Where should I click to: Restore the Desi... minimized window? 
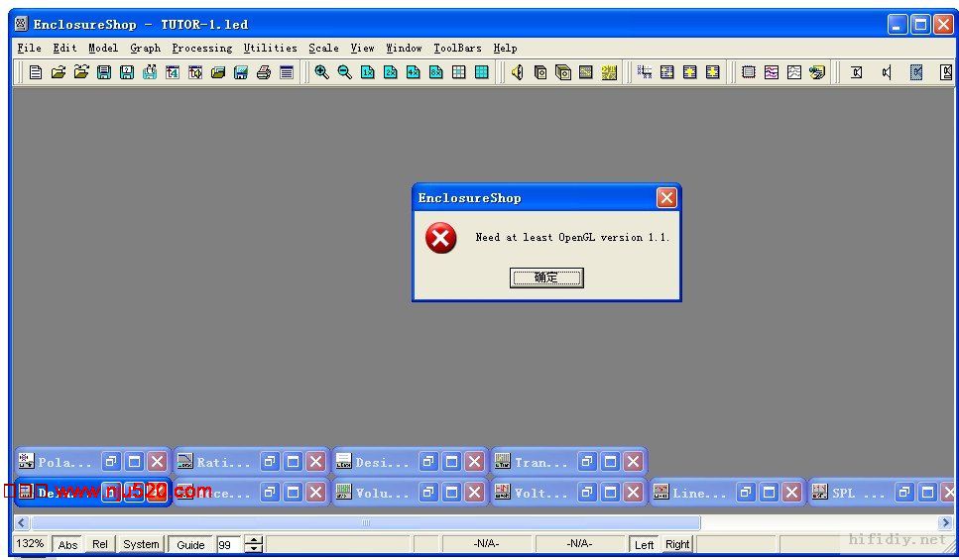pos(428,461)
